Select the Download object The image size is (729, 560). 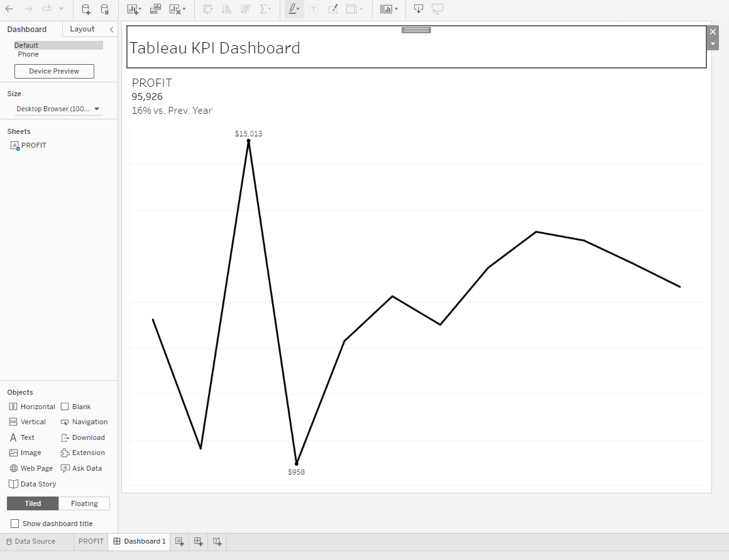(83, 437)
